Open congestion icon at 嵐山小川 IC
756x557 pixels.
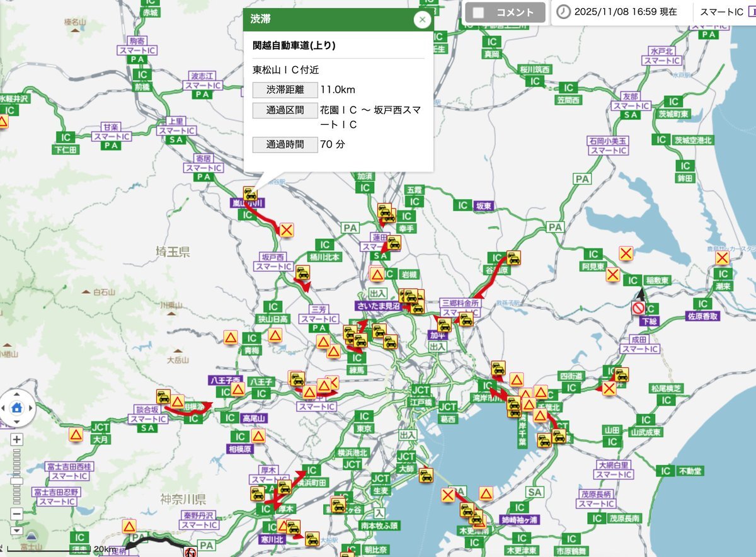click(x=250, y=193)
